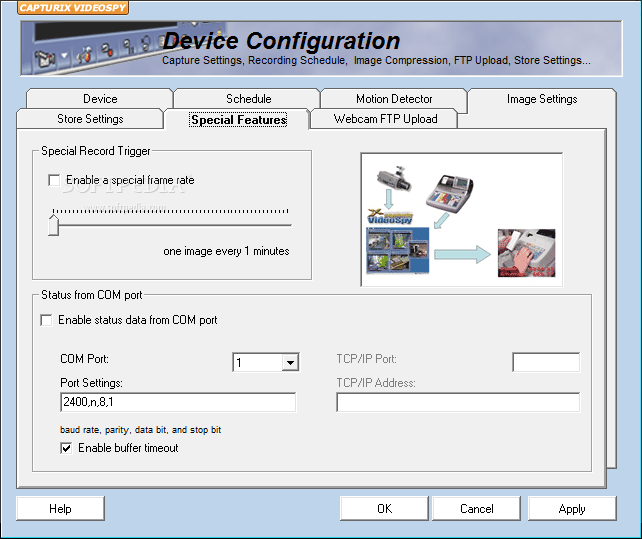Click the TCP/IP Port field
This screenshot has height=539, width=642.
[x=546, y=362]
